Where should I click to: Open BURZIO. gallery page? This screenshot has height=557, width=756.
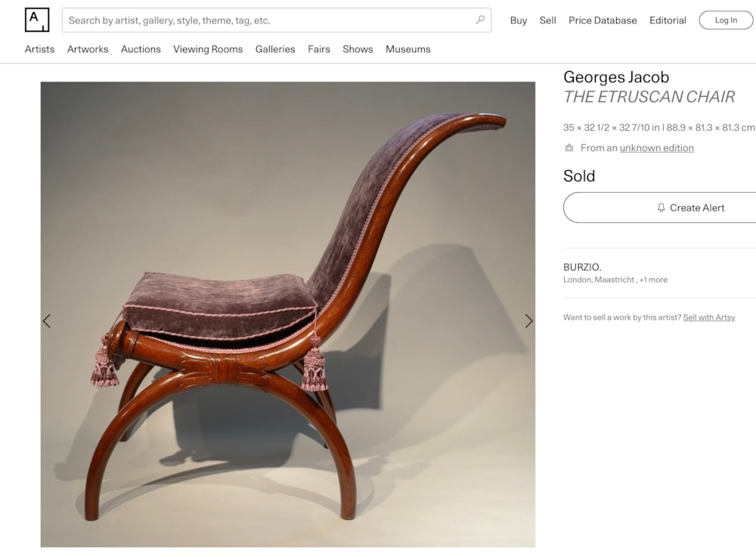(x=582, y=267)
